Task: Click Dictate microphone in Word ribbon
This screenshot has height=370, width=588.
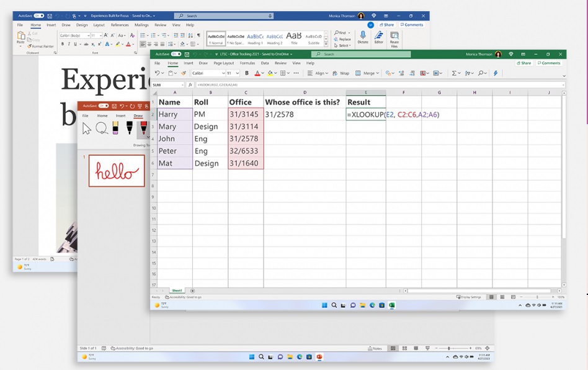Action: [363, 37]
